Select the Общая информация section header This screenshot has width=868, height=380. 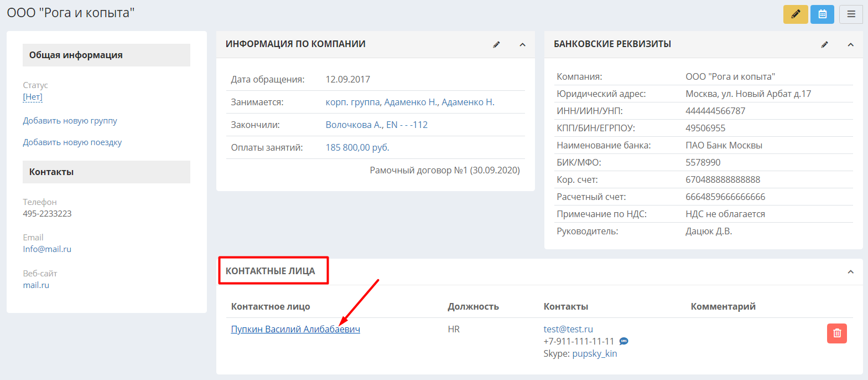106,55
